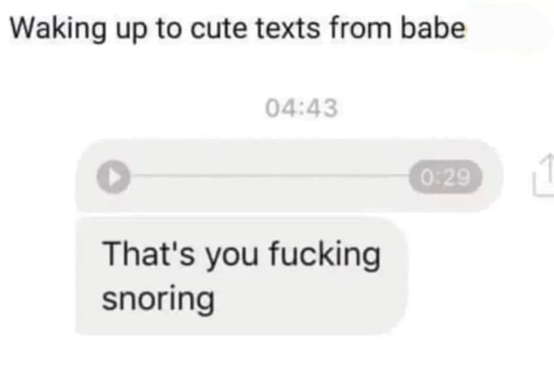Click the middle of the audio progress line
Viewport: 554px width, 392px height.
270,175
